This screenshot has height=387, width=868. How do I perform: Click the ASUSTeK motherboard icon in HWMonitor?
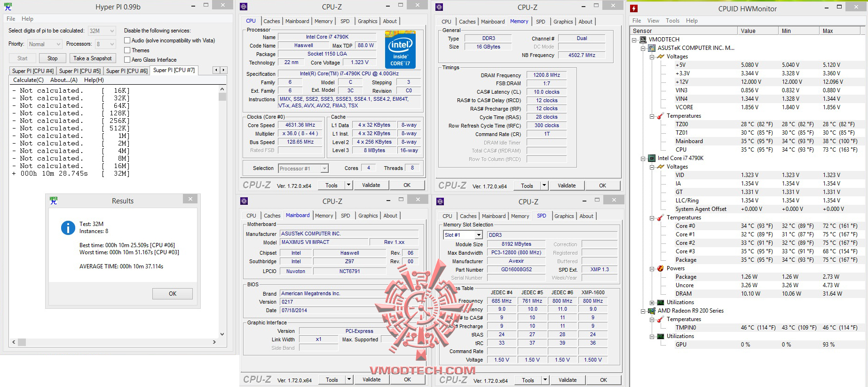(652, 48)
